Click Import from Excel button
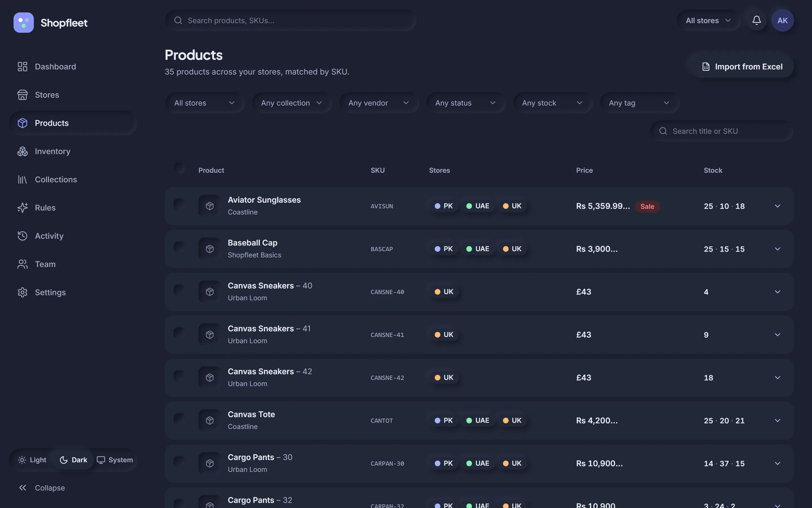The width and height of the screenshot is (812, 508). (742, 67)
